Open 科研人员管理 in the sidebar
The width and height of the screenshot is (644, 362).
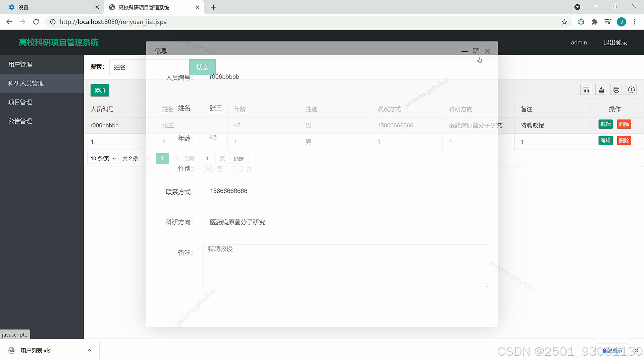(42, 83)
